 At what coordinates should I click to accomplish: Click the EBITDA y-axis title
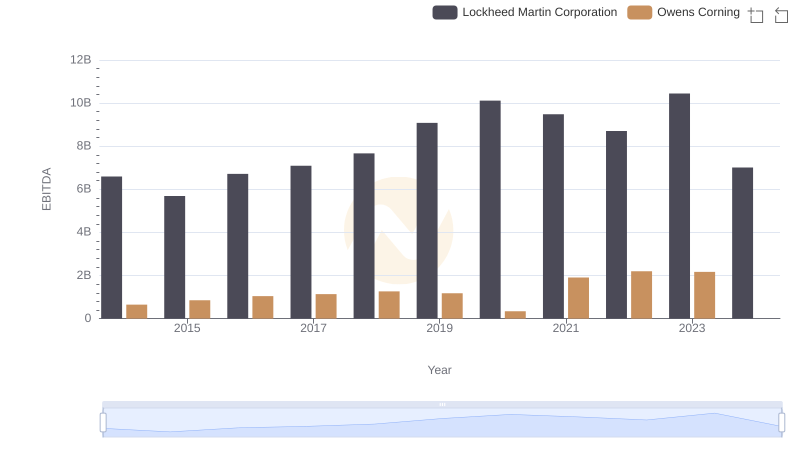pos(46,189)
